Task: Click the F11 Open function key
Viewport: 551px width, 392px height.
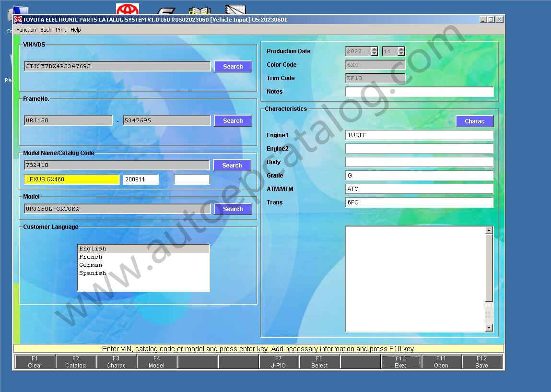Action: coord(441,362)
